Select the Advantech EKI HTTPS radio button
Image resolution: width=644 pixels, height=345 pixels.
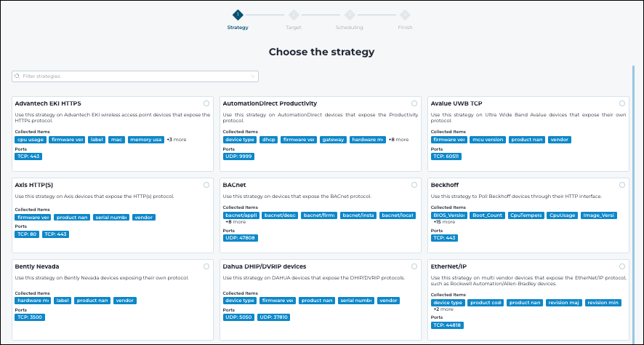(x=206, y=103)
